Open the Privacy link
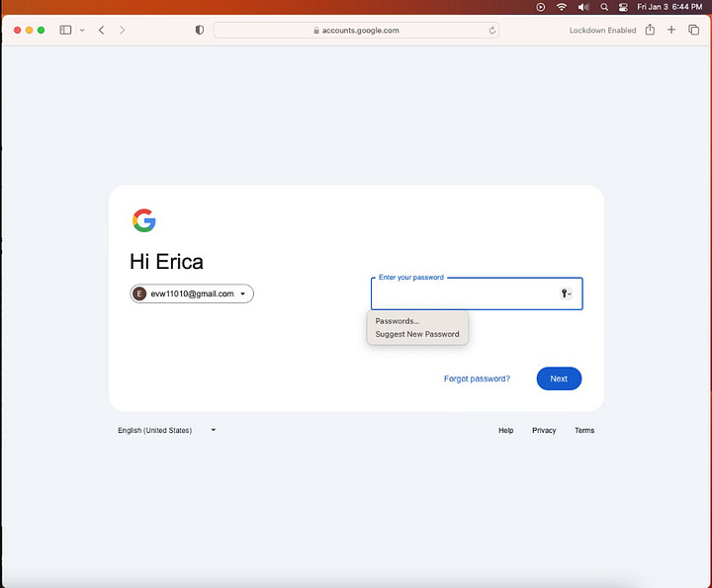Image resolution: width=712 pixels, height=588 pixels. 544,430
